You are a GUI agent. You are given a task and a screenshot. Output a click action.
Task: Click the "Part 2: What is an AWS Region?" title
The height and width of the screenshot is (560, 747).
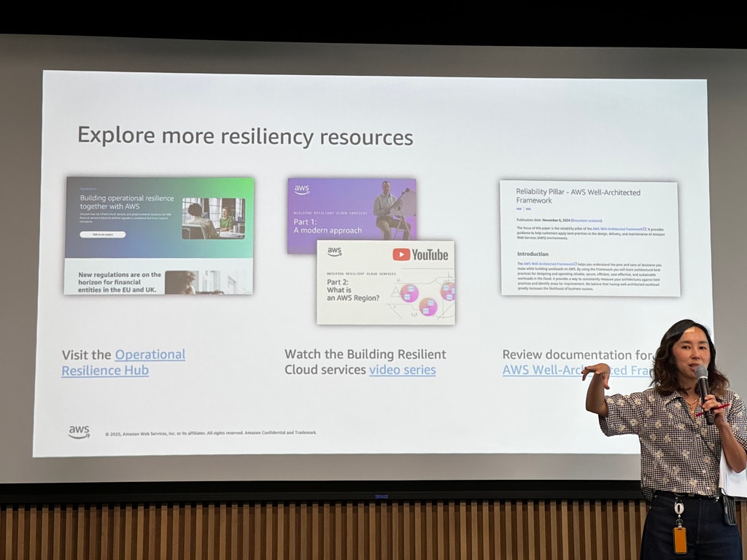[353, 290]
